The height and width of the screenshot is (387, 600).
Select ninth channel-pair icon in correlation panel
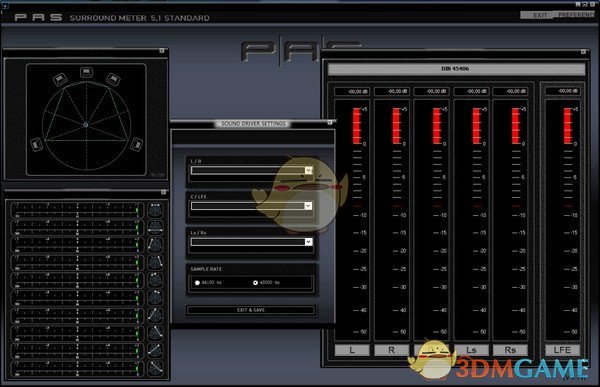(155, 350)
